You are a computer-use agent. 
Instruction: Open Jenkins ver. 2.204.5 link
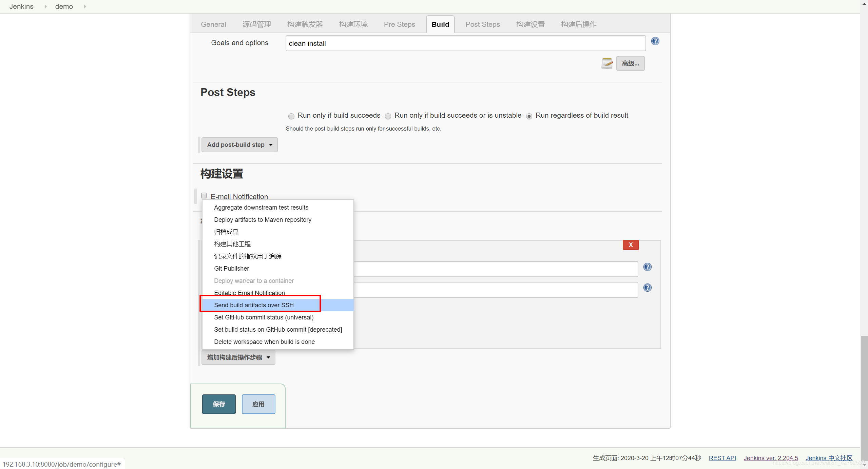coord(771,458)
